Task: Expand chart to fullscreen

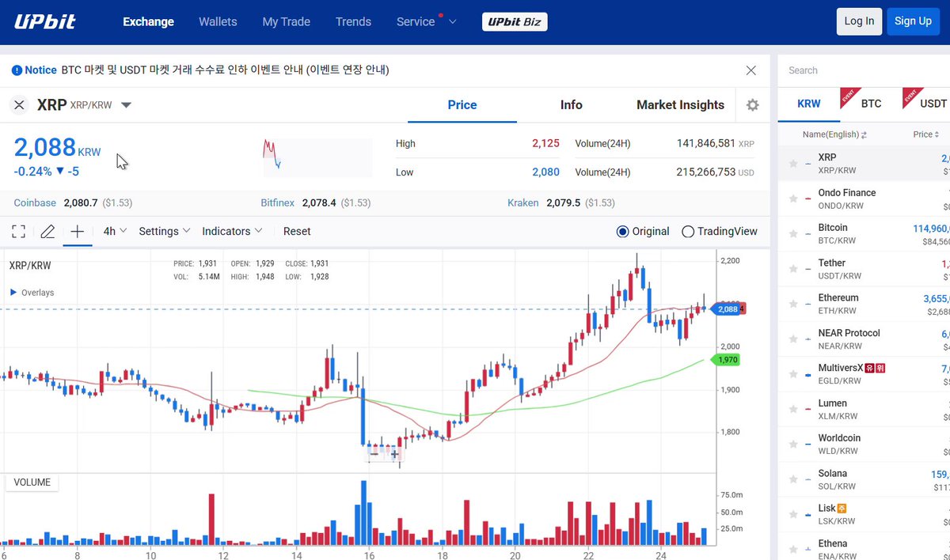Action: pos(19,231)
